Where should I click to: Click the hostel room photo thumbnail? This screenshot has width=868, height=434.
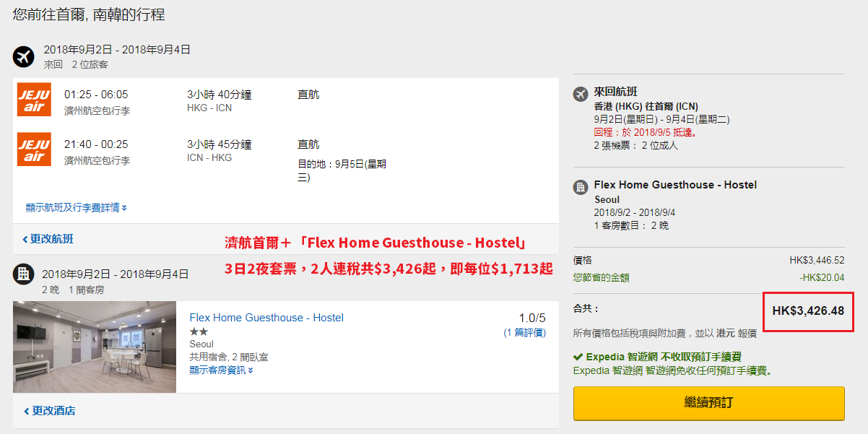click(x=95, y=347)
